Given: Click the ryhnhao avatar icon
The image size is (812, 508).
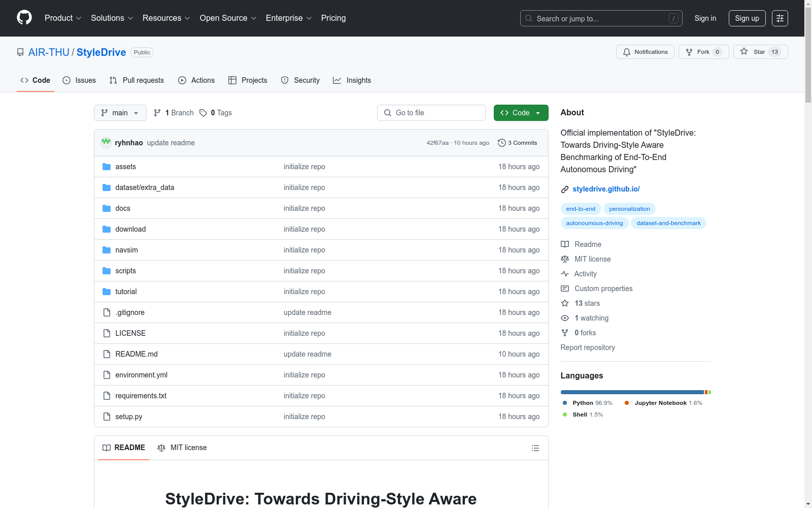Looking at the screenshot, I should click(x=106, y=143).
